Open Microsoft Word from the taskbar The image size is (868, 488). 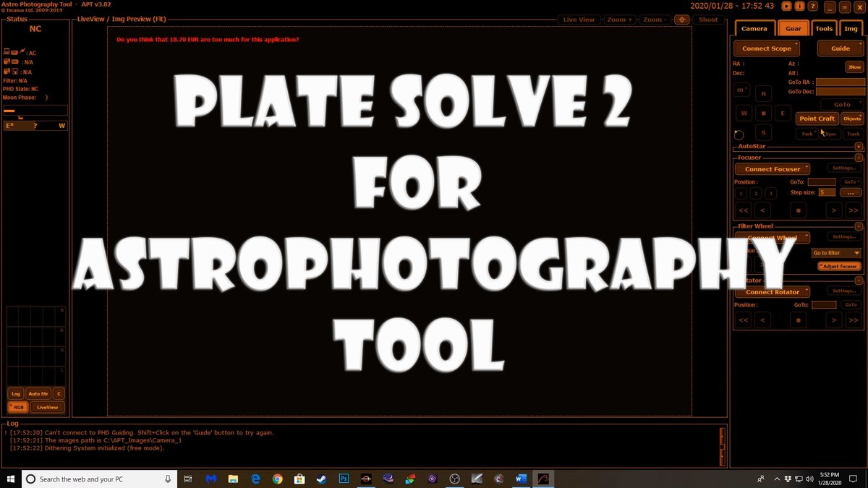(521, 479)
